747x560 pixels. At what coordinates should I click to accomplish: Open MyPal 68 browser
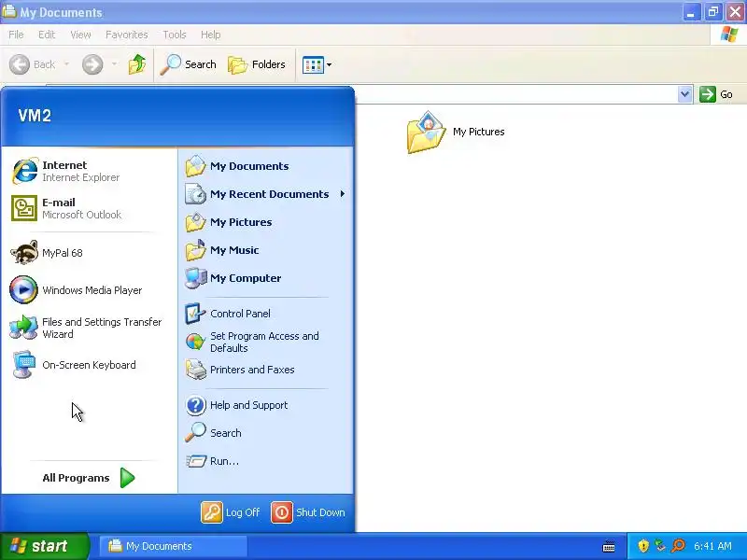[89, 253]
